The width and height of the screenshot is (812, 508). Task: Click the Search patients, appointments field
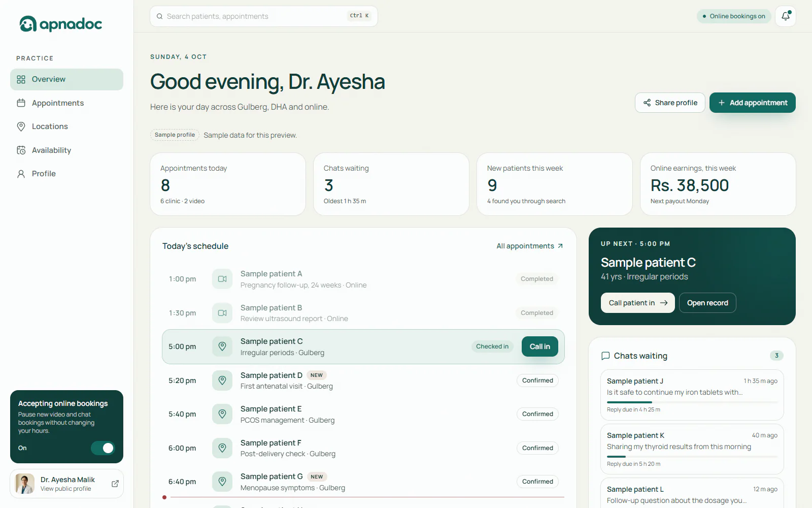click(x=264, y=16)
